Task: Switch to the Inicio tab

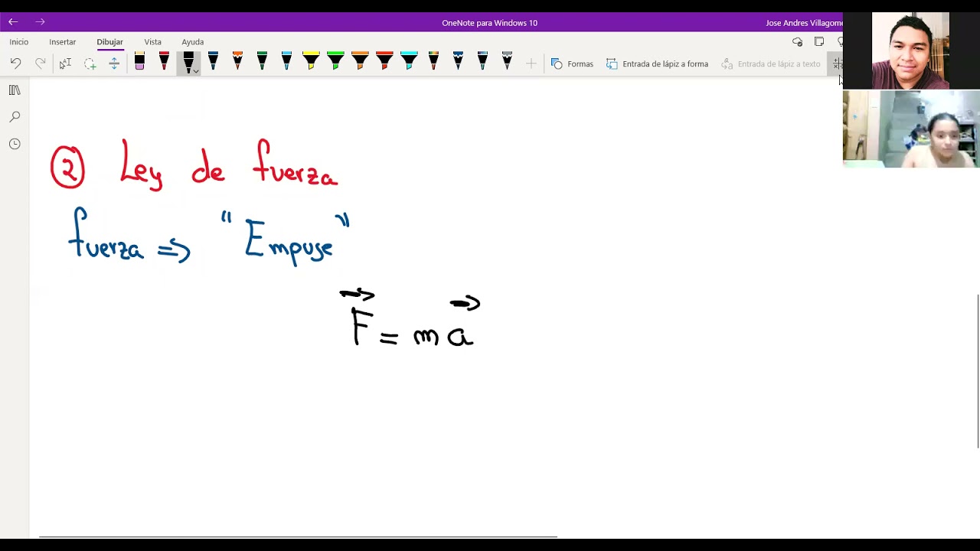Action: [19, 42]
